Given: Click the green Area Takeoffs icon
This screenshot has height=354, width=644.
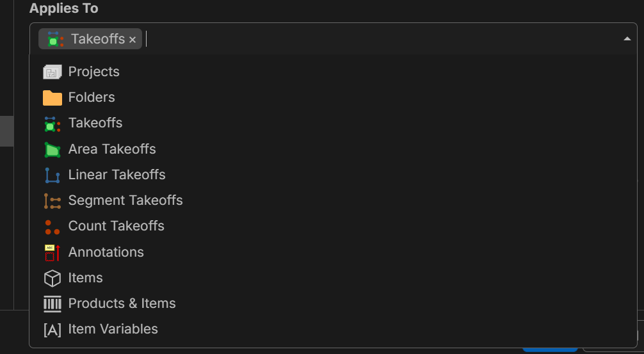Looking at the screenshot, I should coord(52,149).
